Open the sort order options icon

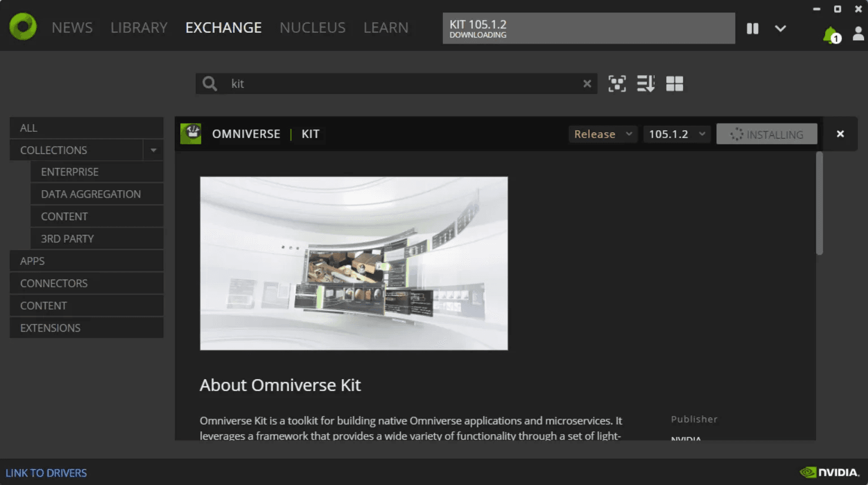pyautogui.click(x=645, y=84)
